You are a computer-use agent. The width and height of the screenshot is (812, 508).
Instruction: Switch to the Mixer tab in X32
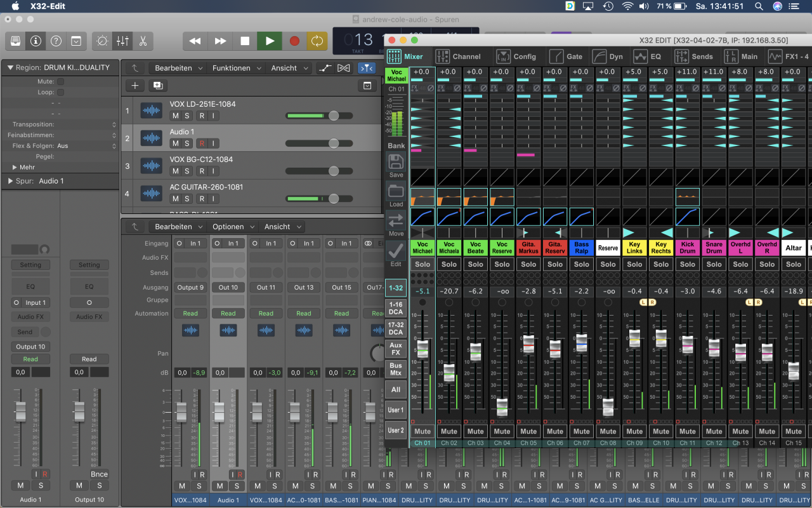coord(406,57)
